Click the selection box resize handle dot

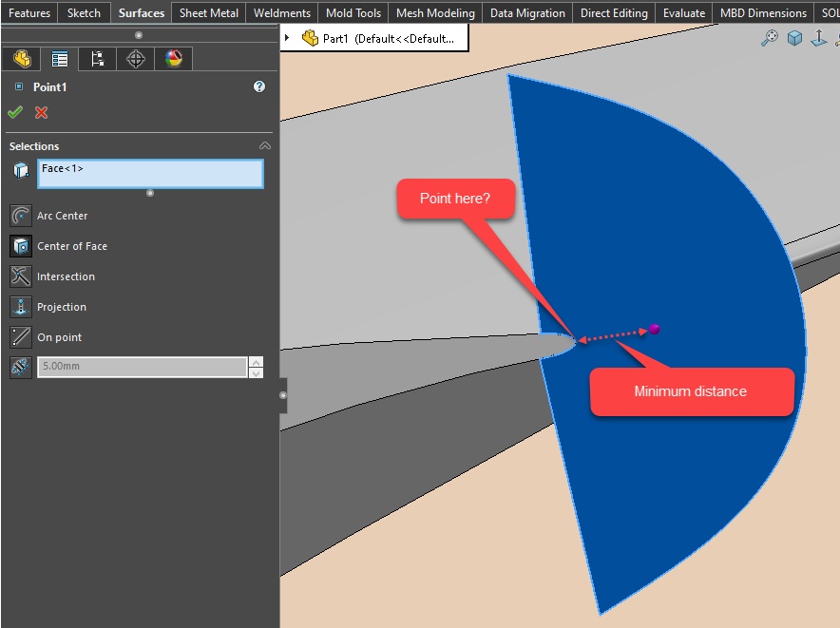[x=150, y=193]
